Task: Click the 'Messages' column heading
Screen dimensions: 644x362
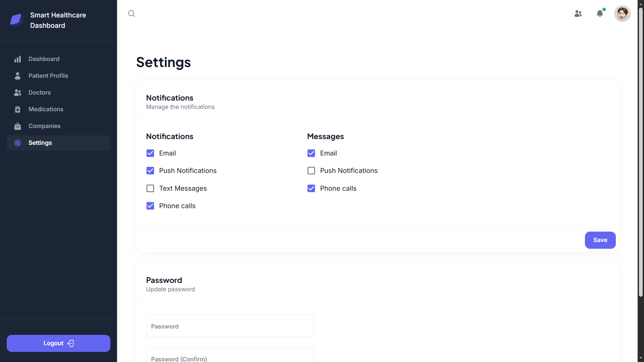Action: click(325, 136)
